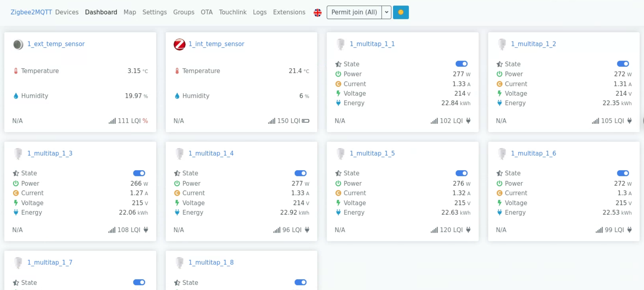Switch off 1_multitap_1_4 State toggle
Viewport: 644px width, 290px height.
click(300, 173)
